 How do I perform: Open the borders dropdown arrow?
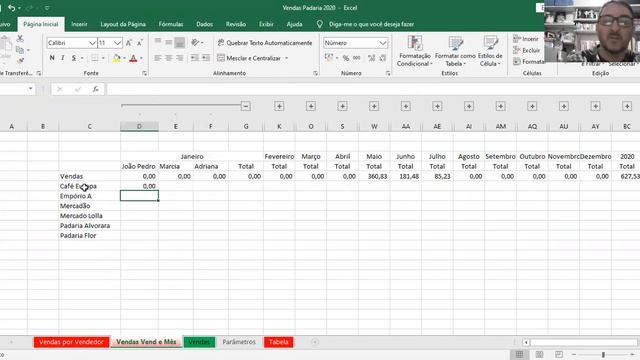point(103,58)
